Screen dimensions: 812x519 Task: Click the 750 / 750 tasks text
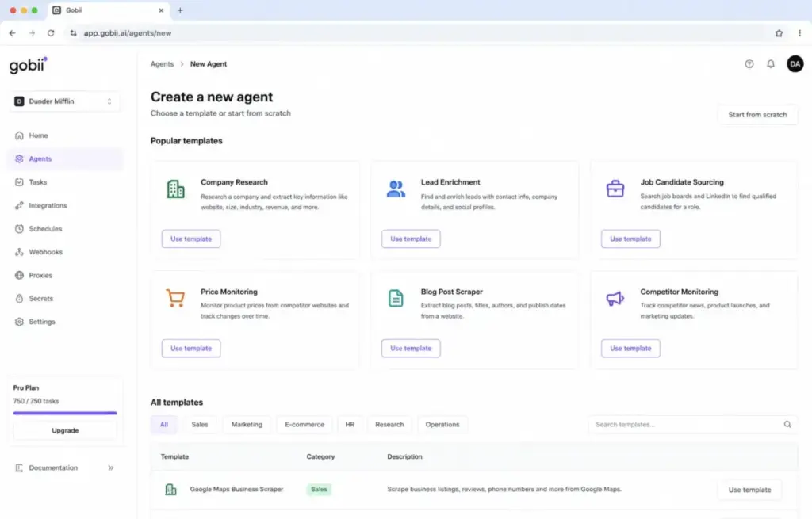(x=36, y=401)
